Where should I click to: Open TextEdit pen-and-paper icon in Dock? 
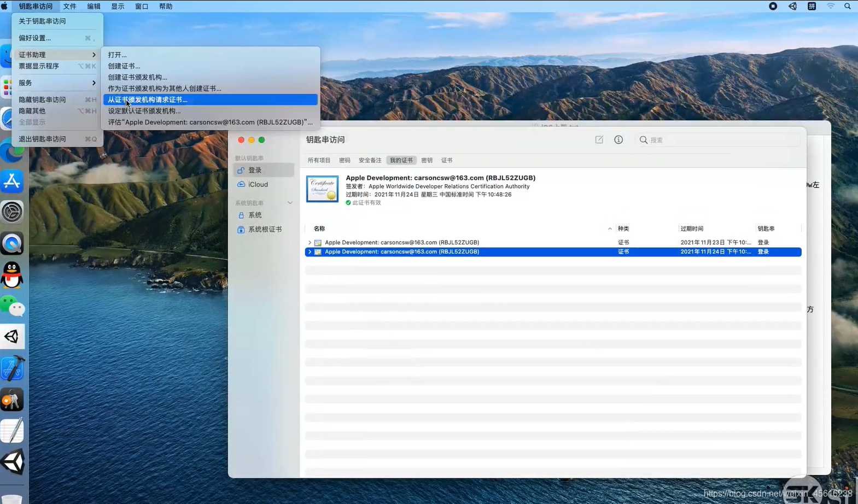[12, 431]
